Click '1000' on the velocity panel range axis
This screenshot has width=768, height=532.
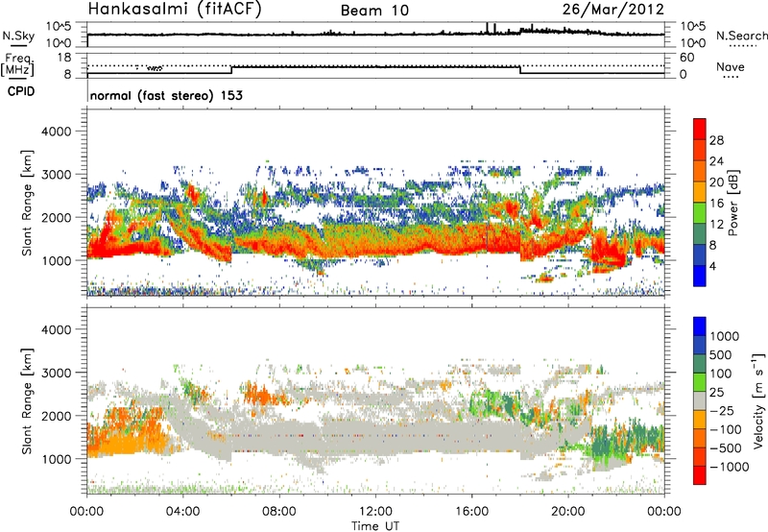(x=57, y=459)
